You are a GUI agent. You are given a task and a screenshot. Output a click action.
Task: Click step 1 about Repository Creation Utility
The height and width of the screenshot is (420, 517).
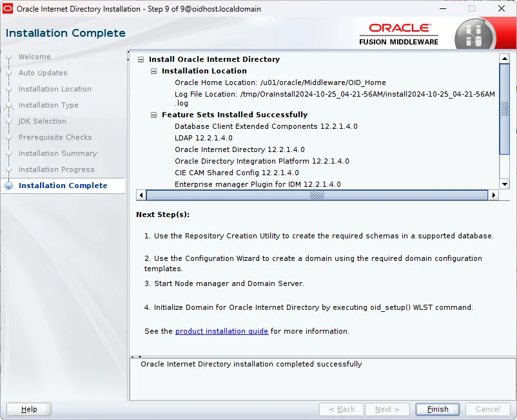pos(319,236)
